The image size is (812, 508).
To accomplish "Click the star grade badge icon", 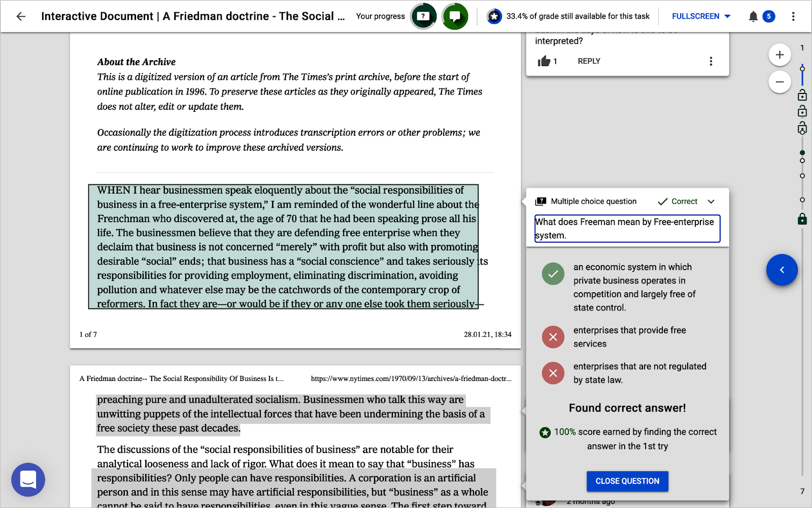I will tap(494, 16).
